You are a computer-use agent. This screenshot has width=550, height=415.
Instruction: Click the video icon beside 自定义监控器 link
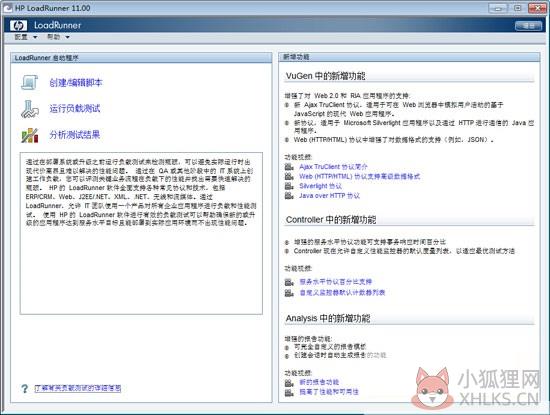[289, 293]
